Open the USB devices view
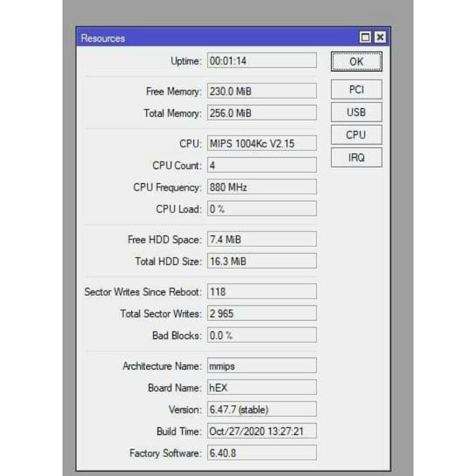The width and height of the screenshot is (476, 476). (x=356, y=112)
